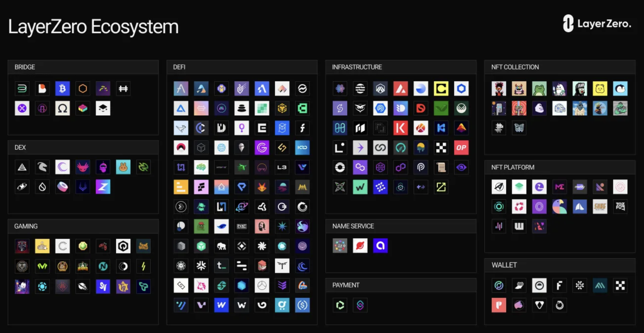Select the gradient Z logo in DEX
644x333 pixels.
[103, 187]
